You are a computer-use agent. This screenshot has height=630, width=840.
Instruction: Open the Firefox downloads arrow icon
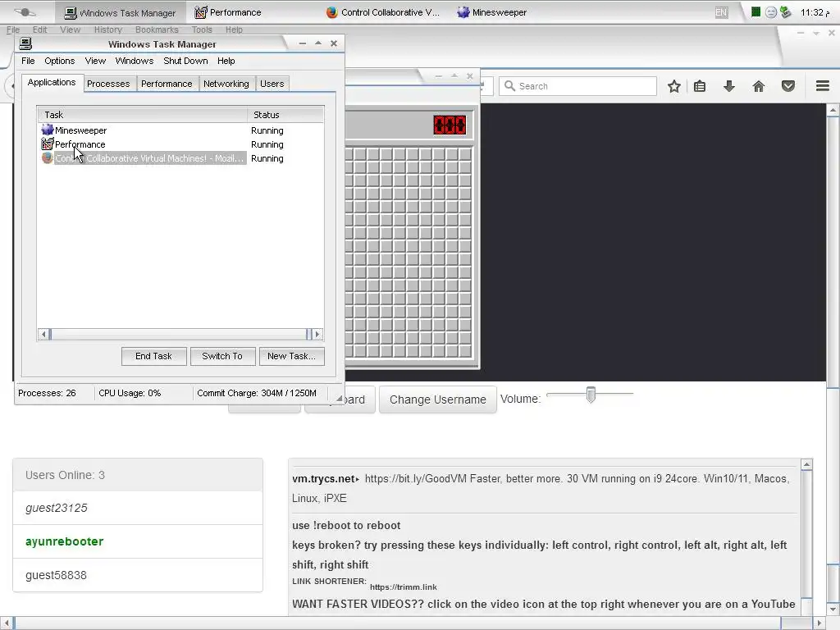pos(729,86)
